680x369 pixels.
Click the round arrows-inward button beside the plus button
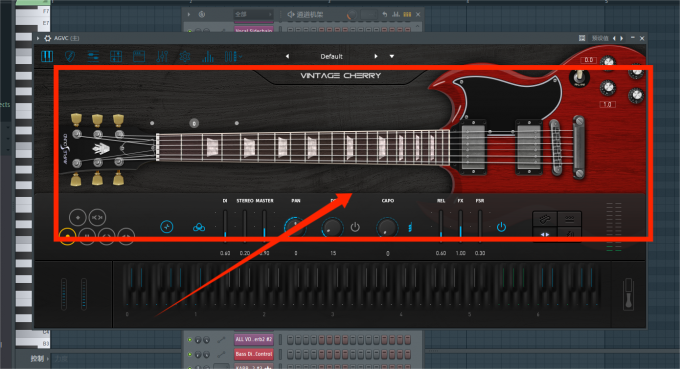click(97, 217)
